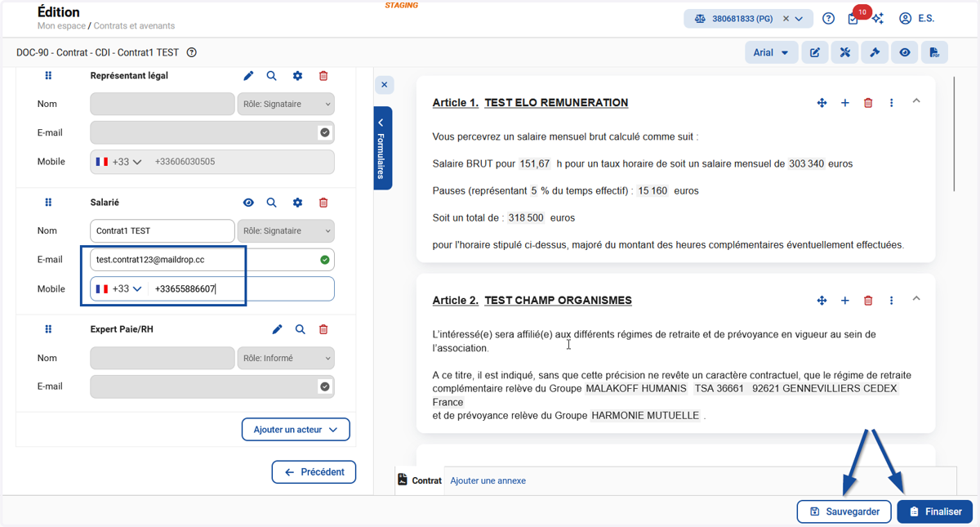The image size is (980, 527).
Task: Click the sparkles AI assistant icon
Action: (x=878, y=18)
